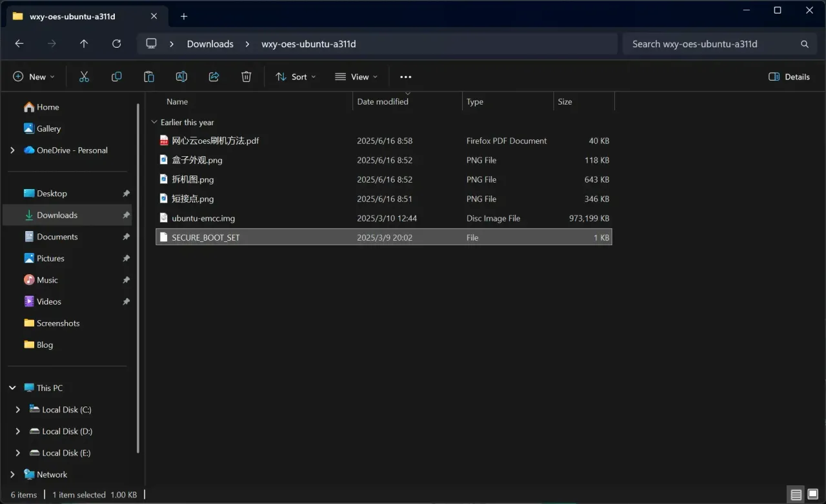Click the Share icon in toolbar
This screenshot has height=504, width=826.
tap(214, 77)
